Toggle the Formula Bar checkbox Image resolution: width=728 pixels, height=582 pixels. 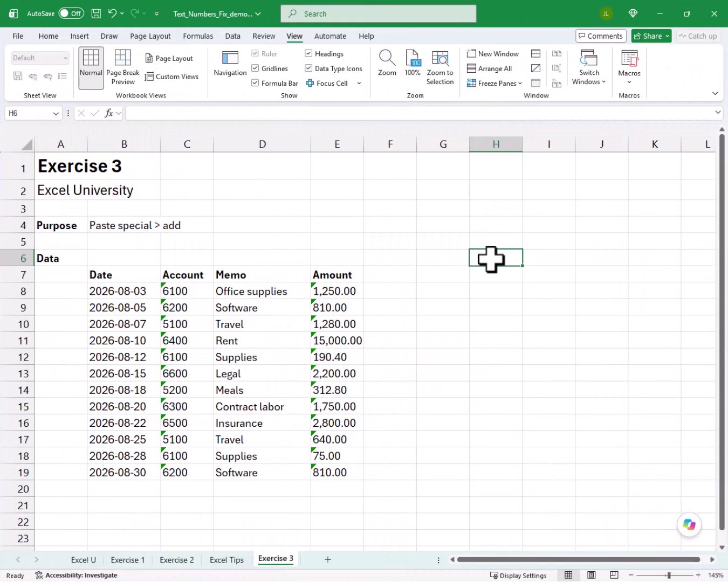click(255, 83)
